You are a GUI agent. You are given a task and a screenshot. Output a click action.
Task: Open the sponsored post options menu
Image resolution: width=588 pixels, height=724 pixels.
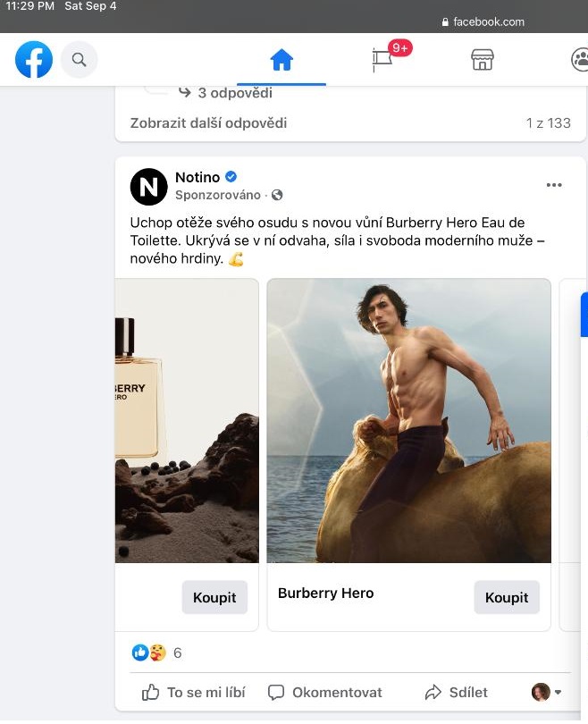[554, 185]
